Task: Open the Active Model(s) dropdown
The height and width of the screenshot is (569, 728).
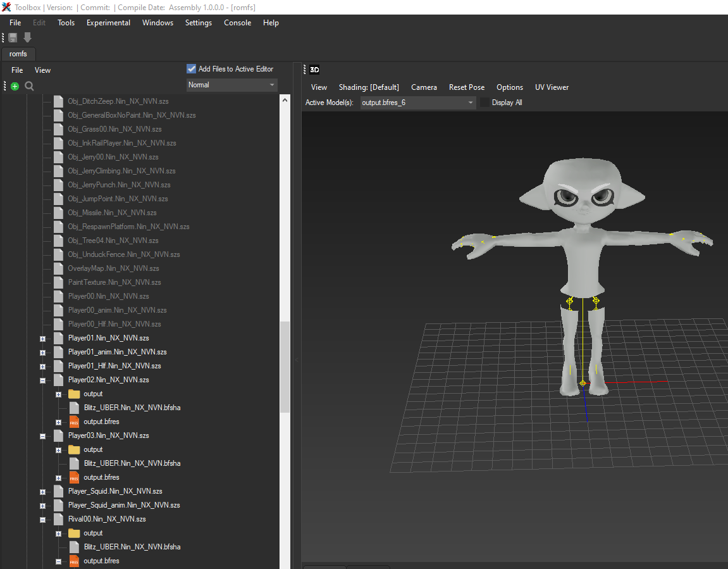Action: tap(418, 103)
